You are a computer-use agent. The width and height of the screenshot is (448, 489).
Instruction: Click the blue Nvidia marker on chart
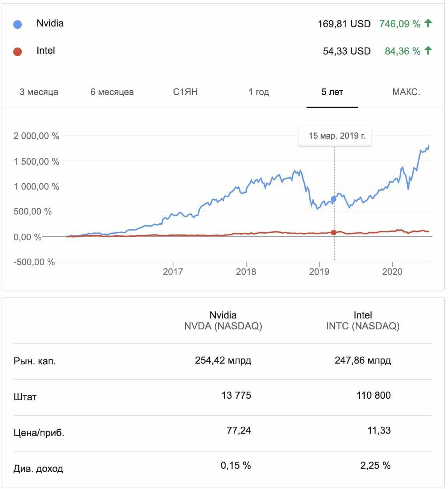(x=333, y=199)
